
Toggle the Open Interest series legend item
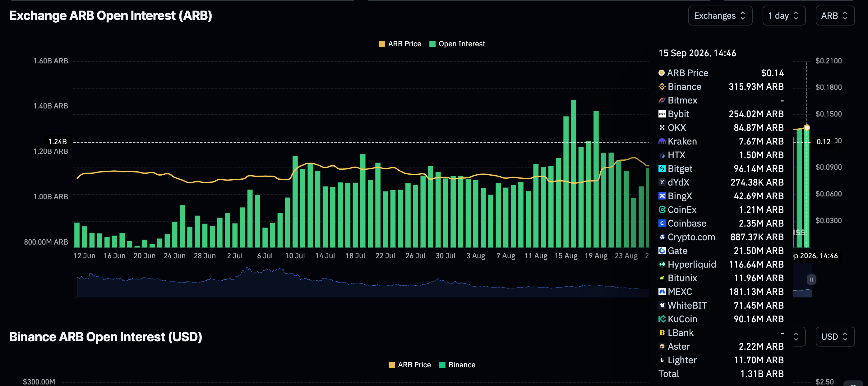[457, 44]
